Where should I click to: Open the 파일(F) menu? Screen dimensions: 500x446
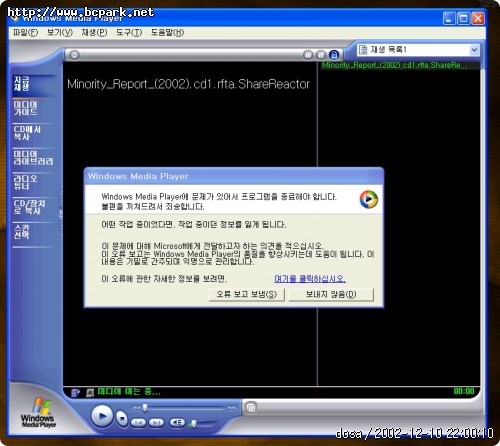26,32
